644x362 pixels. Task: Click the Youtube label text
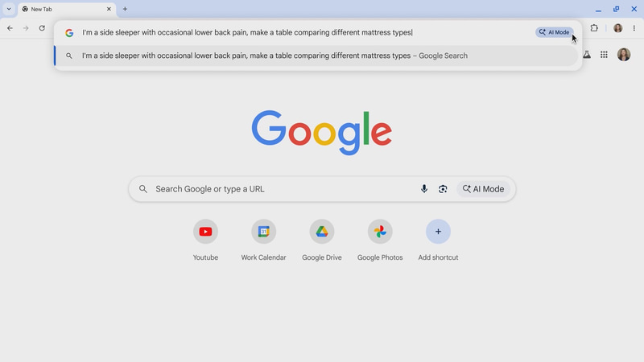[x=205, y=257]
